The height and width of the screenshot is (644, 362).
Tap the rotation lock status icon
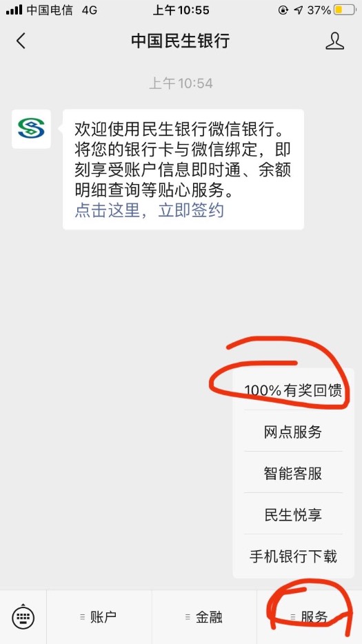click(x=283, y=10)
